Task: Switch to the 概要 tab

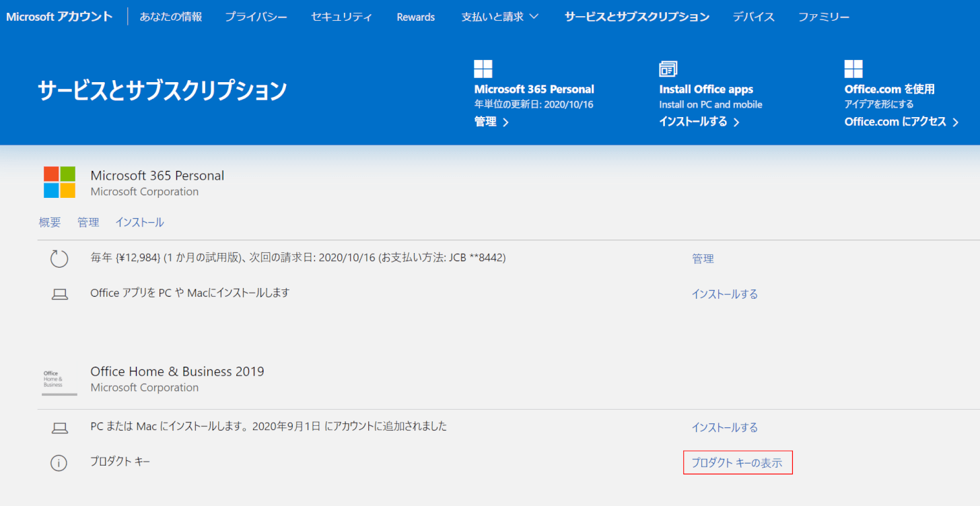Action: pos(50,222)
